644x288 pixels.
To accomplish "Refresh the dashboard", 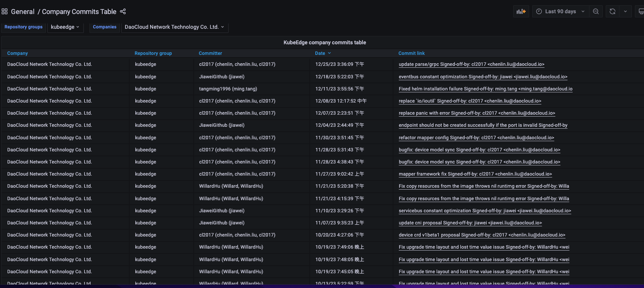I will (612, 12).
